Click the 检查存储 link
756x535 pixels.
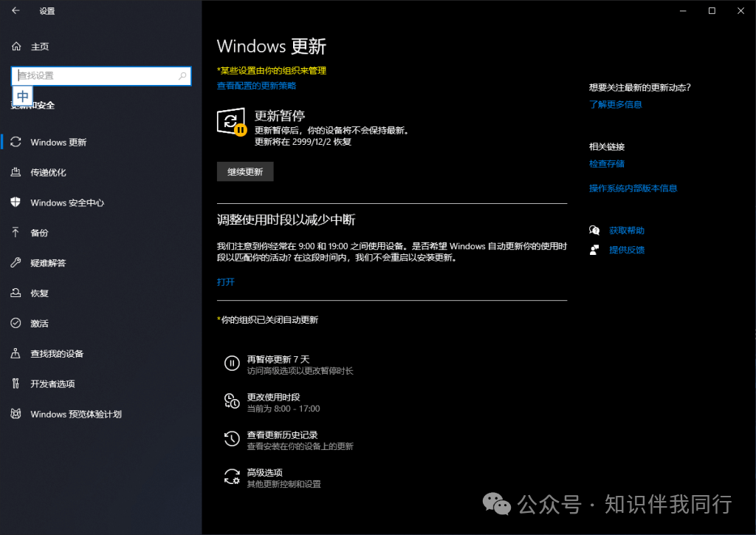click(607, 163)
